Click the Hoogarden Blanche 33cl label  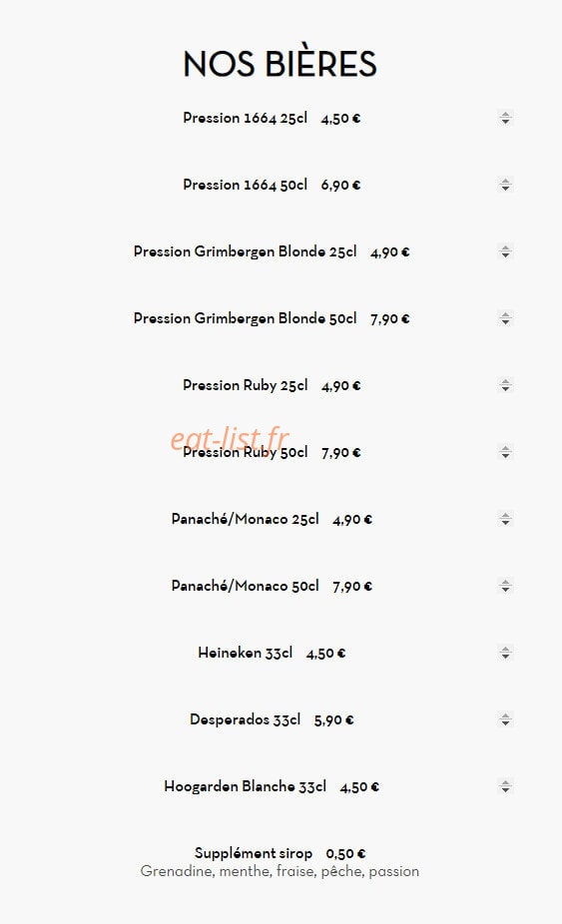(x=245, y=786)
